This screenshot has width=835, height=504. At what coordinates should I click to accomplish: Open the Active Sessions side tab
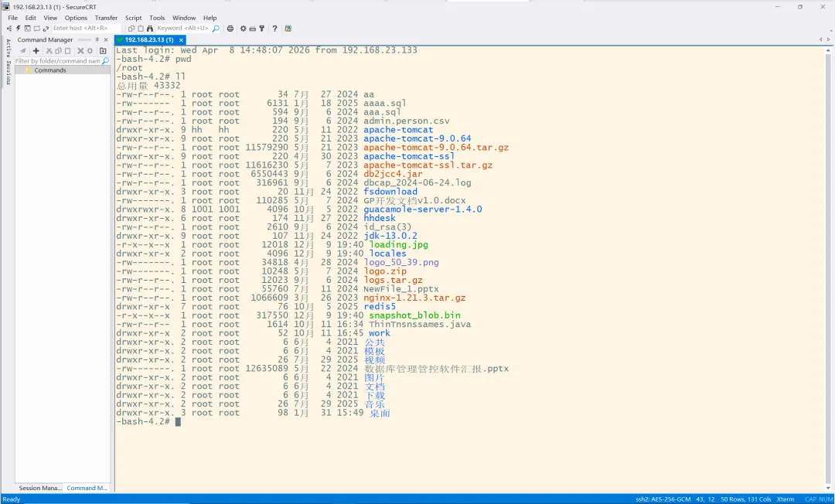click(8, 62)
